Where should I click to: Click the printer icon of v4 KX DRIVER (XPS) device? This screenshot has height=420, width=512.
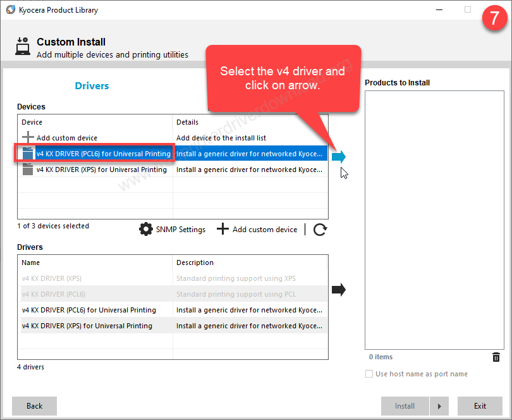pyautogui.click(x=28, y=170)
